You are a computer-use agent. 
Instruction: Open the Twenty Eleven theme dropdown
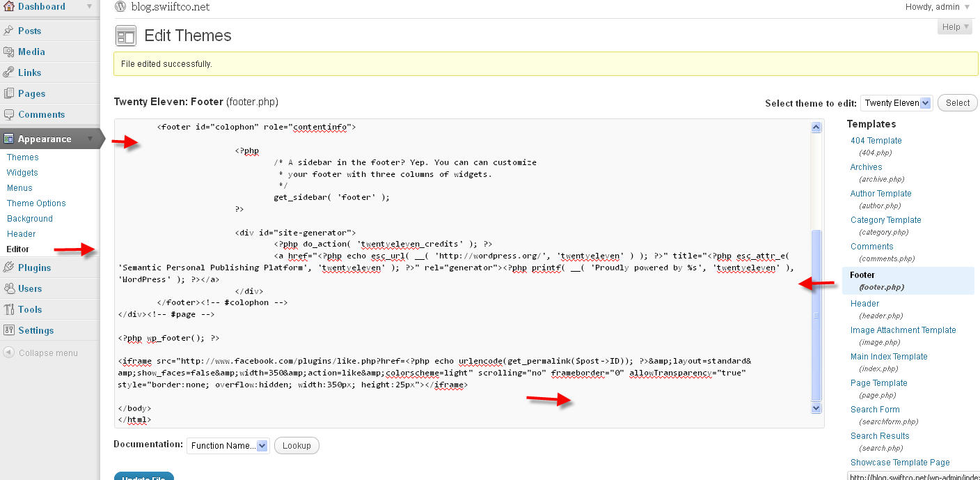point(896,102)
